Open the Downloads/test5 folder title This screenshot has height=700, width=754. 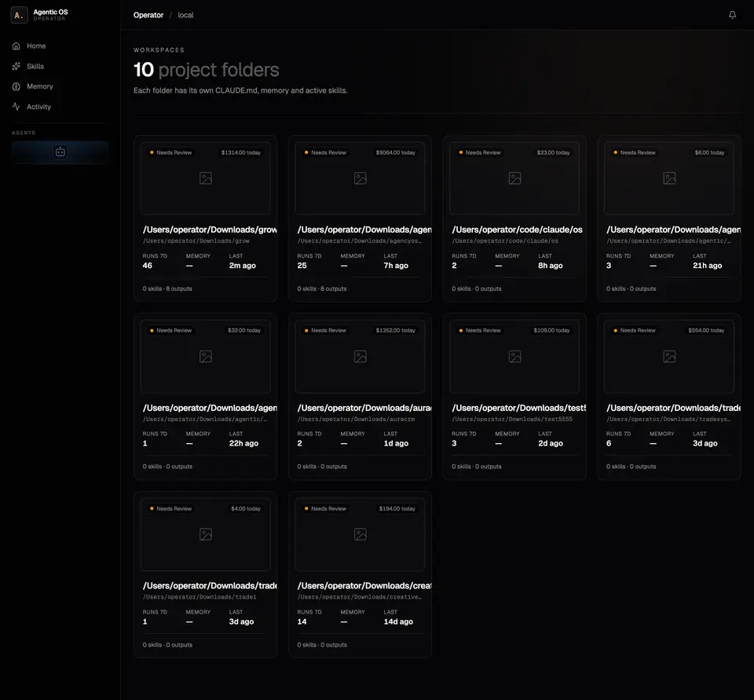click(519, 408)
